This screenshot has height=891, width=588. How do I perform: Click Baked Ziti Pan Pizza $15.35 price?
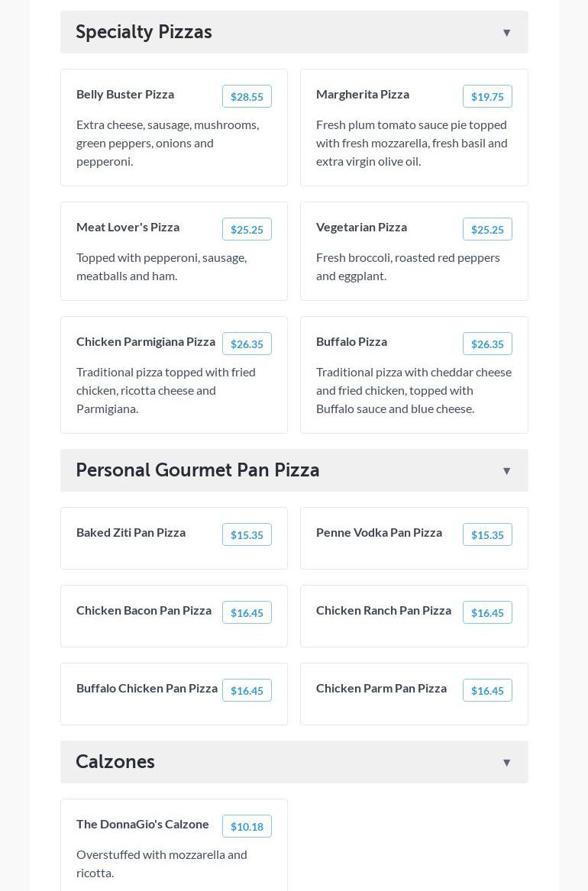tap(247, 534)
